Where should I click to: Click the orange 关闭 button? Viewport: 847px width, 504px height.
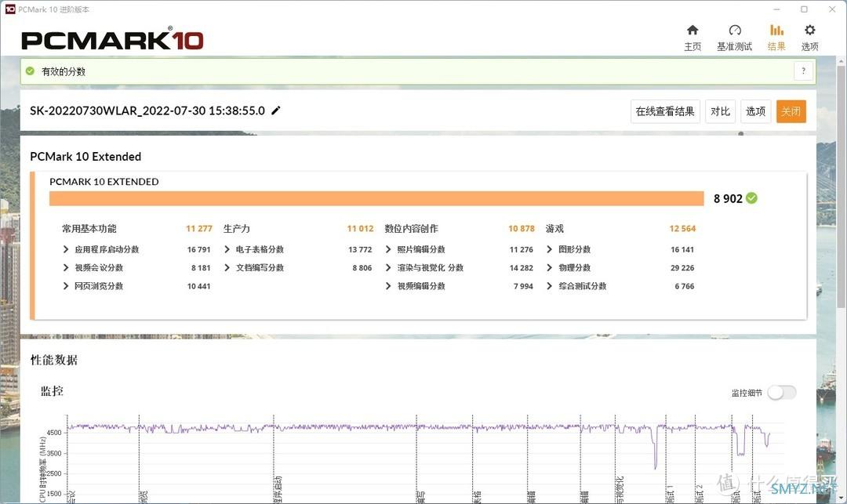coord(791,111)
